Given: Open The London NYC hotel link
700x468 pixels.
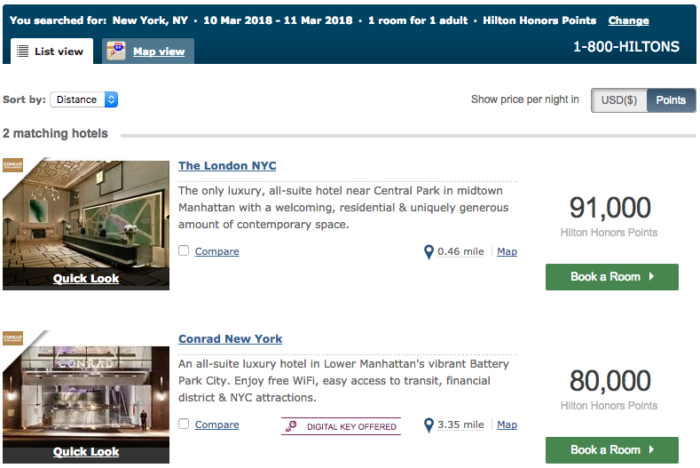Looking at the screenshot, I should click(x=227, y=166).
